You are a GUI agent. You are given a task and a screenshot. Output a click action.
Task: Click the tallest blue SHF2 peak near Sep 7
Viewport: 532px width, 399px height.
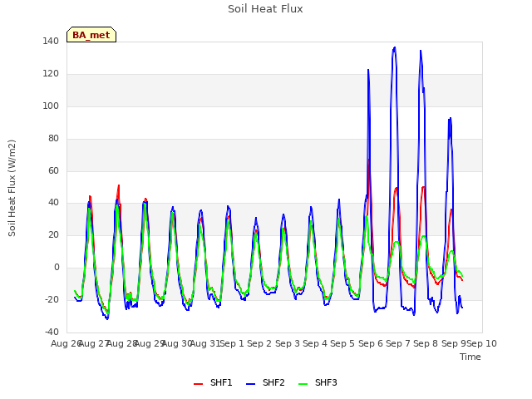click(394, 47)
